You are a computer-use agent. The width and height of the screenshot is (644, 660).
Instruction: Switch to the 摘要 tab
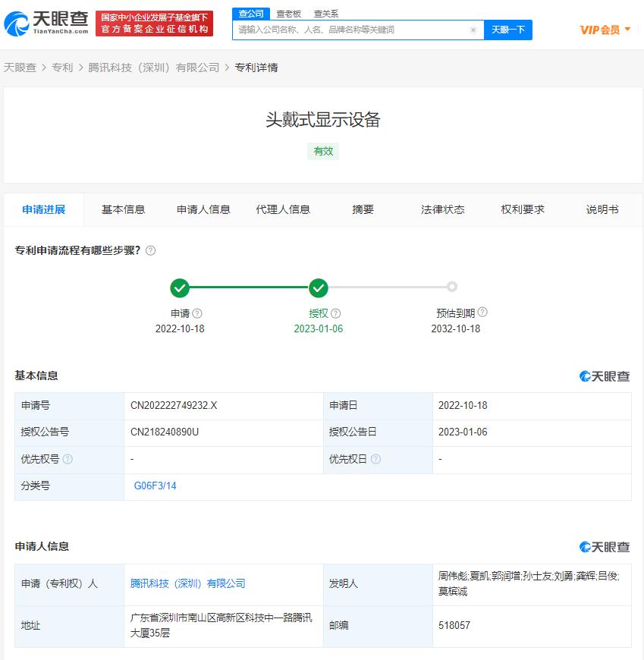tap(363, 210)
